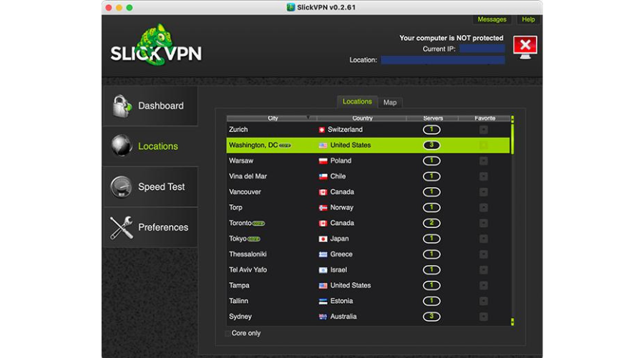Click the scrollbar down arrow of locations list

click(x=512, y=321)
